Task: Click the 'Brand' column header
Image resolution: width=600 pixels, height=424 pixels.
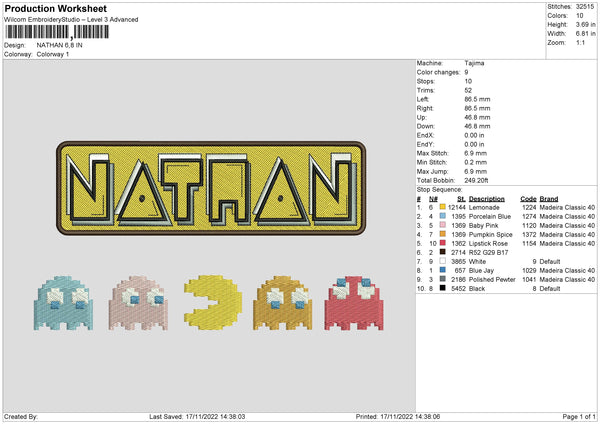Action: coord(549,199)
